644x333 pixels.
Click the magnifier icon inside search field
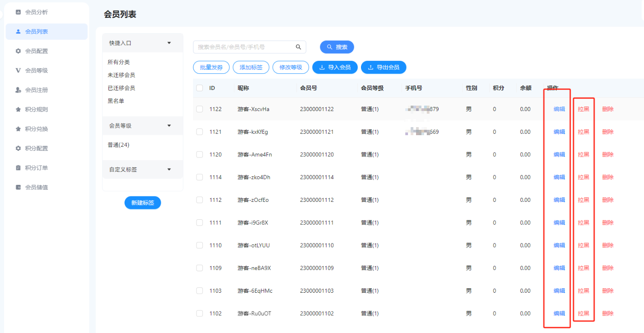pos(298,47)
